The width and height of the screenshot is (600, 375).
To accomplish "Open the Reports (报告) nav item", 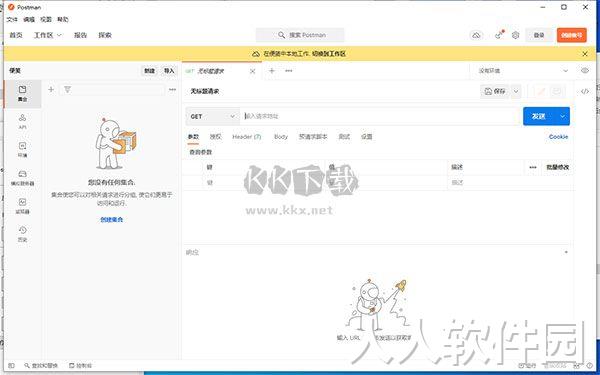I will coord(80,35).
